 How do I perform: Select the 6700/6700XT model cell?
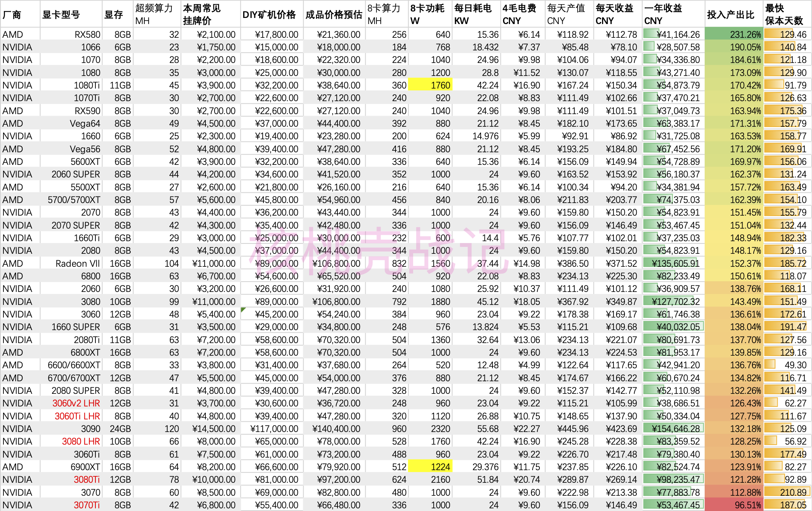tap(71, 378)
